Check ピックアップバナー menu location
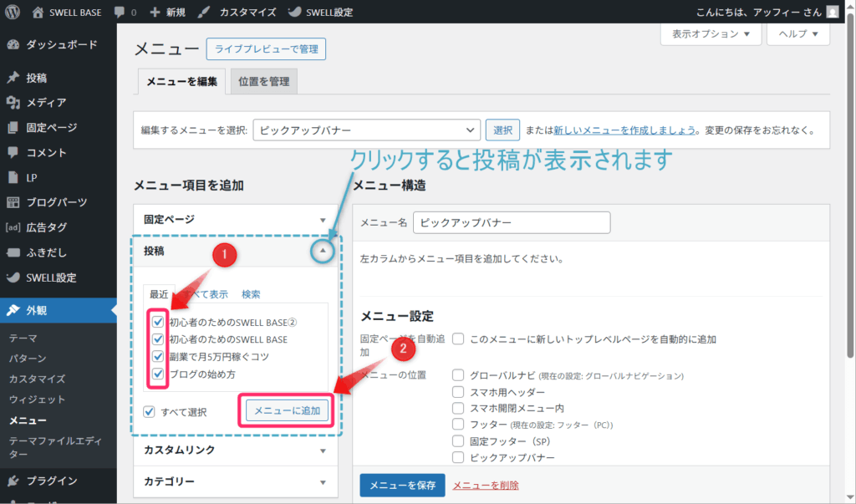 point(458,457)
